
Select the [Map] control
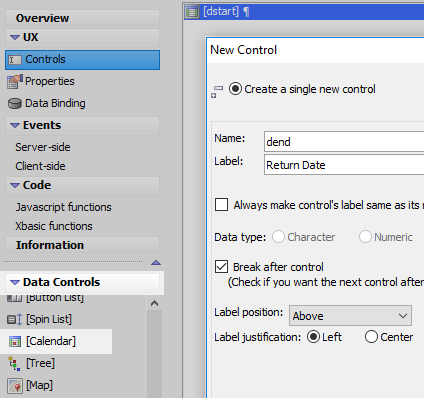pyautogui.click(x=39, y=385)
